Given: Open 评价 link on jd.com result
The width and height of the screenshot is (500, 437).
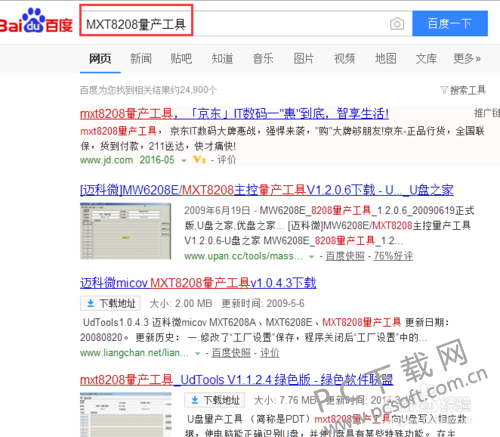Looking at the screenshot, I should click(x=227, y=160).
